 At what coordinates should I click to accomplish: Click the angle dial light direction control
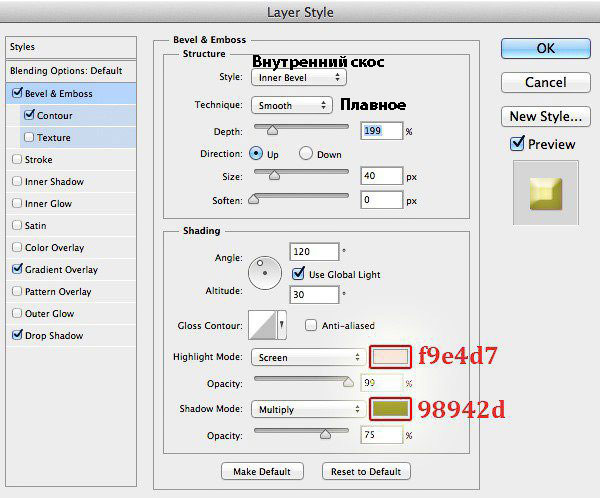coord(265,273)
